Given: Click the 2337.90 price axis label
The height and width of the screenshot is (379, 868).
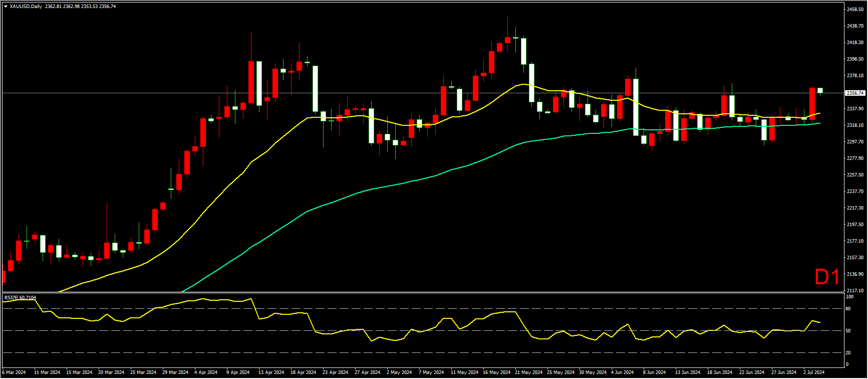Looking at the screenshot, I should click(854, 109).
